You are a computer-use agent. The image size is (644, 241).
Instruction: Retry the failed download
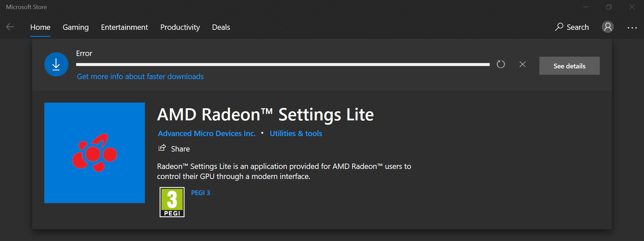coord(501,64)
